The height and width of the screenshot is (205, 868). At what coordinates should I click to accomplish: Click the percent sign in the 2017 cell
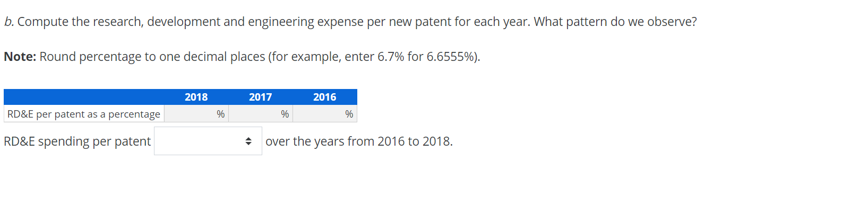coord(285,114)
